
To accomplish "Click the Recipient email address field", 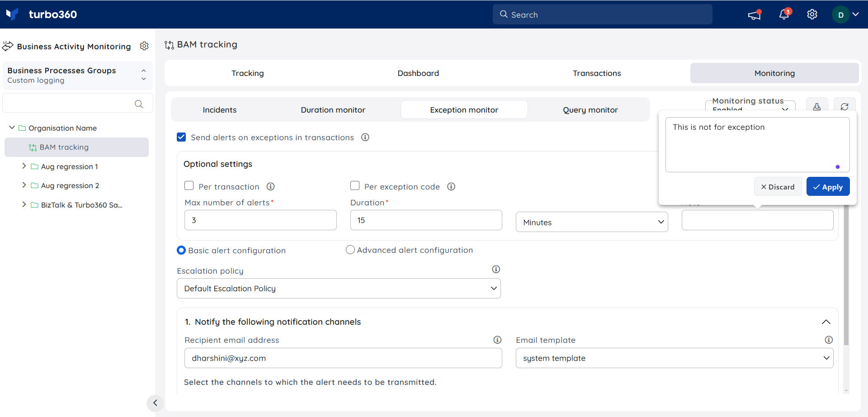I will (343, 358).
